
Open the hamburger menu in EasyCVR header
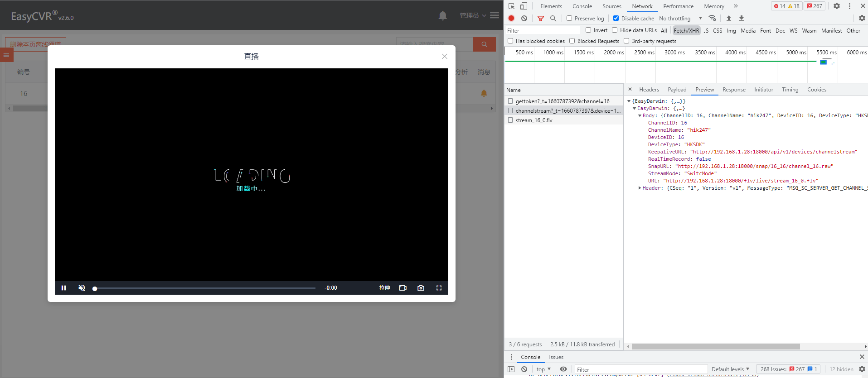click(495, 15)
